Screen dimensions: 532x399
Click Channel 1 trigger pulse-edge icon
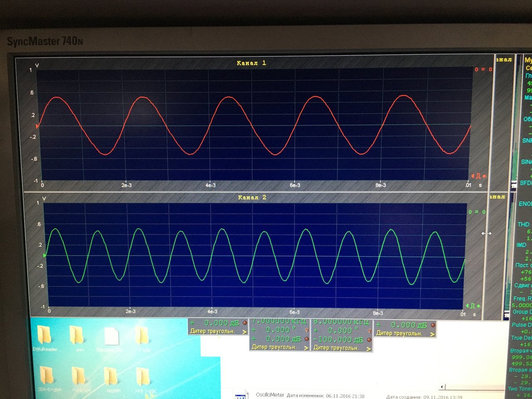[478, 176]
